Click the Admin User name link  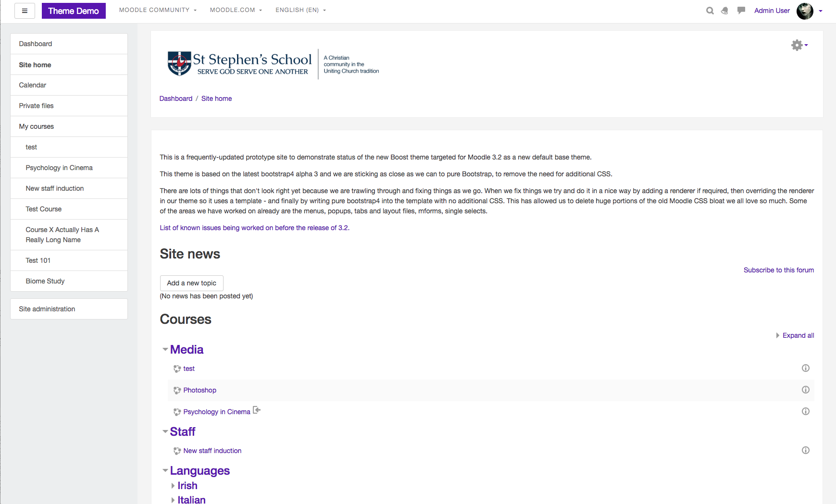click(772, 11)
